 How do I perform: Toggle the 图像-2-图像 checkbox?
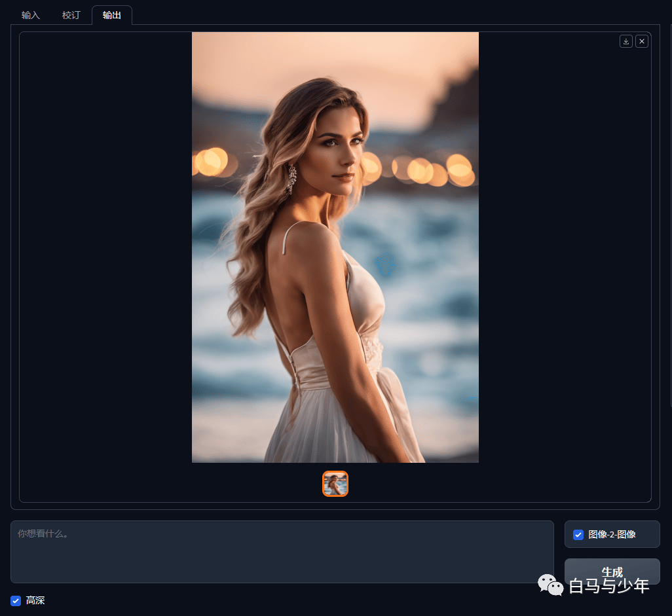point(578,535)
